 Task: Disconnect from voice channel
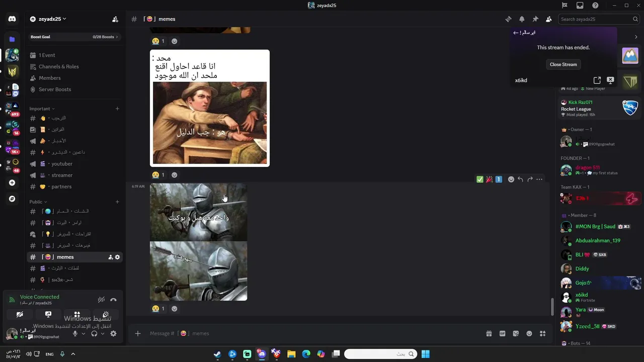point(113,300)
